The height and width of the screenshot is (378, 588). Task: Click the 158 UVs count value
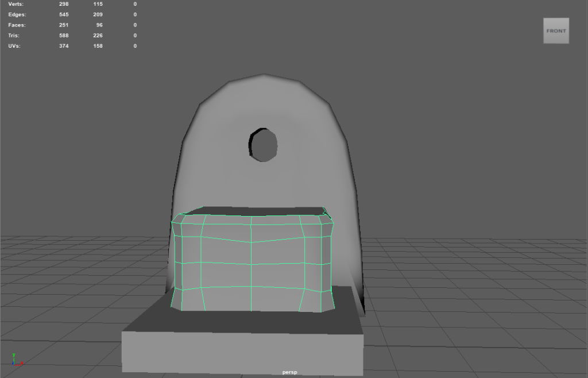pyautogui.click(x=98, y=45)
